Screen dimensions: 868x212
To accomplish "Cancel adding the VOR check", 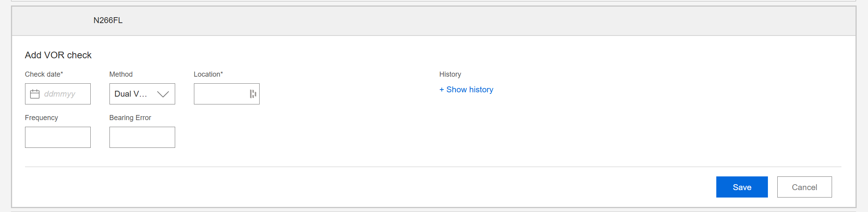I will tap(804, 187).
